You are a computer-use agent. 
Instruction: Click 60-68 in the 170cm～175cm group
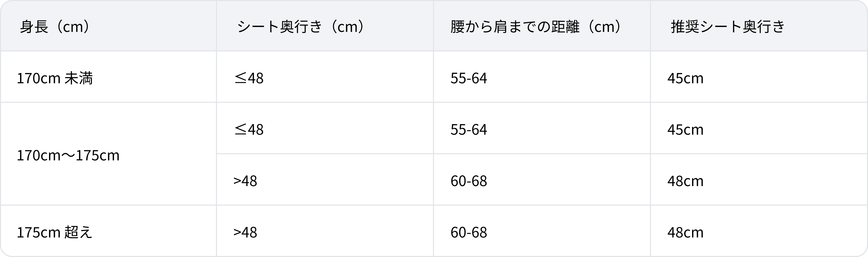(469, 181)
